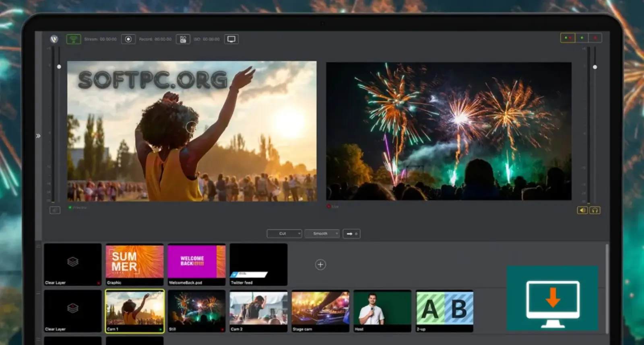Image resolution: width=644 pixels, height=345 pixels.
Task: Click the vertical scrollbar of the shot layers
Action: point(607,288)
